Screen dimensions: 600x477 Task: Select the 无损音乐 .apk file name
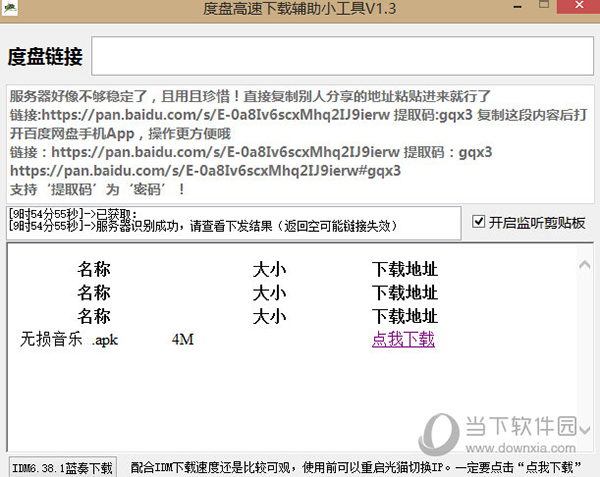point(69,339)
